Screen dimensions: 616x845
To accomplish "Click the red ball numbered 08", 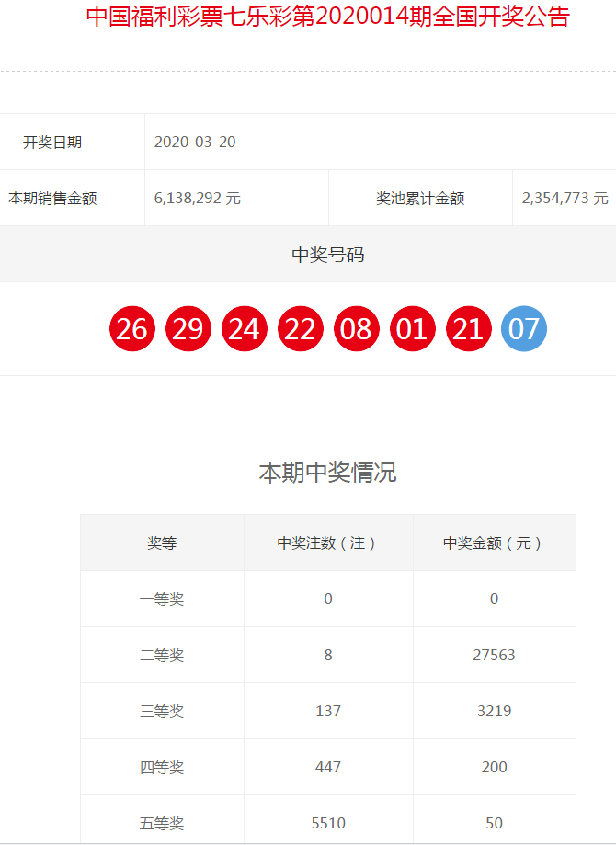I will 356,328.
